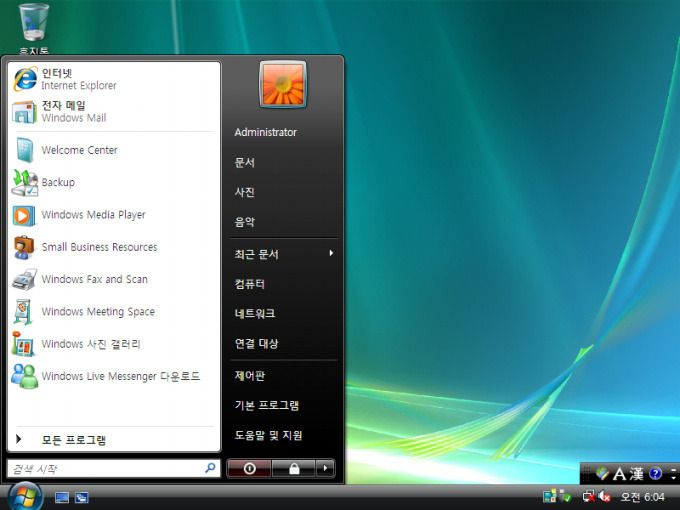Click language bar input mode A
The width and height of the screenshot is (680, 510).
click(x=619, y=474)
